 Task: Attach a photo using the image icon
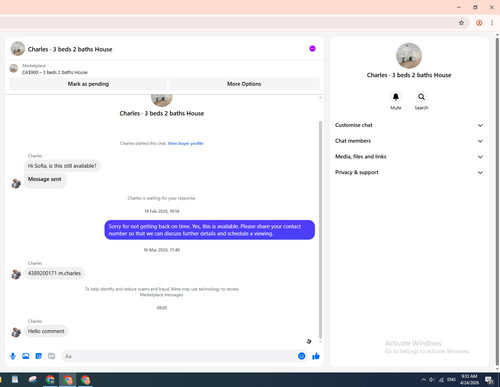[26, 356]
